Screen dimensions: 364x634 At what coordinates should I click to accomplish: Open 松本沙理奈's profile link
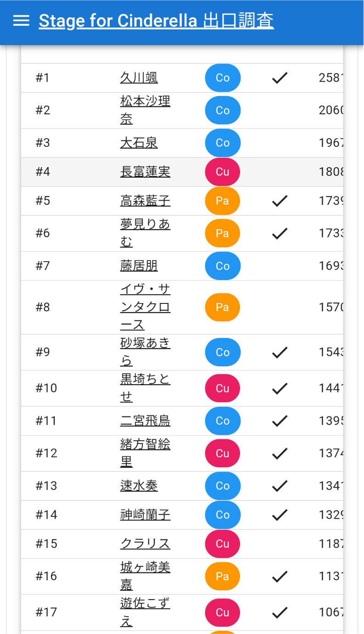coord(145,110)
